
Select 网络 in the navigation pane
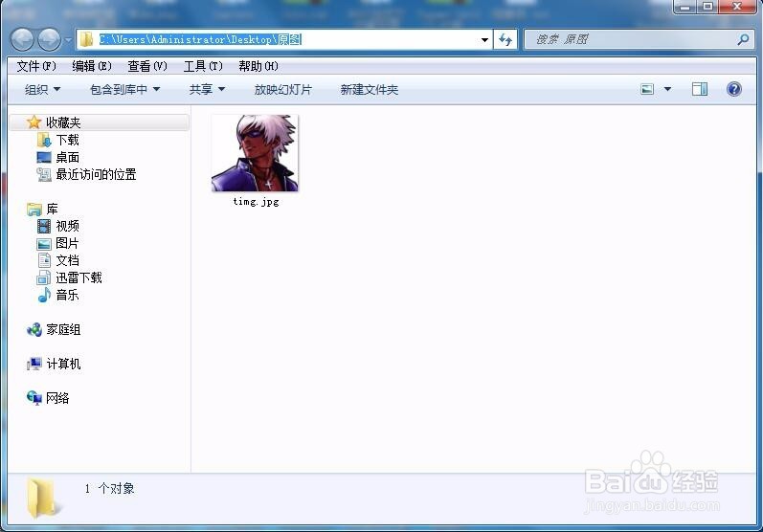(57, 398)
